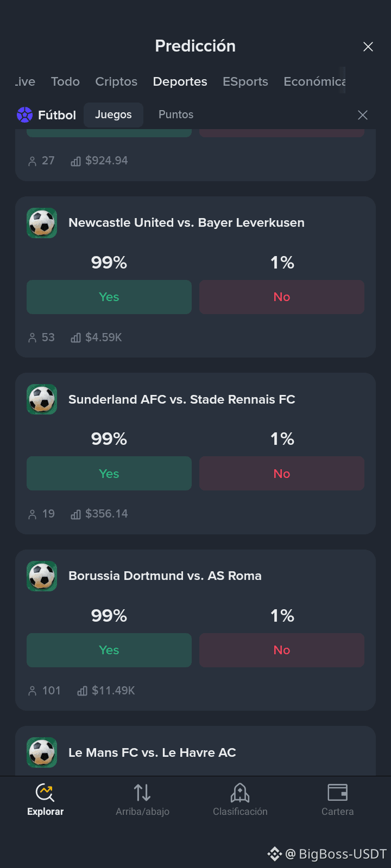Switch to the Criptos category tab
The width and height of the screenshot is (391, 868).
click(x=116, y=81)
